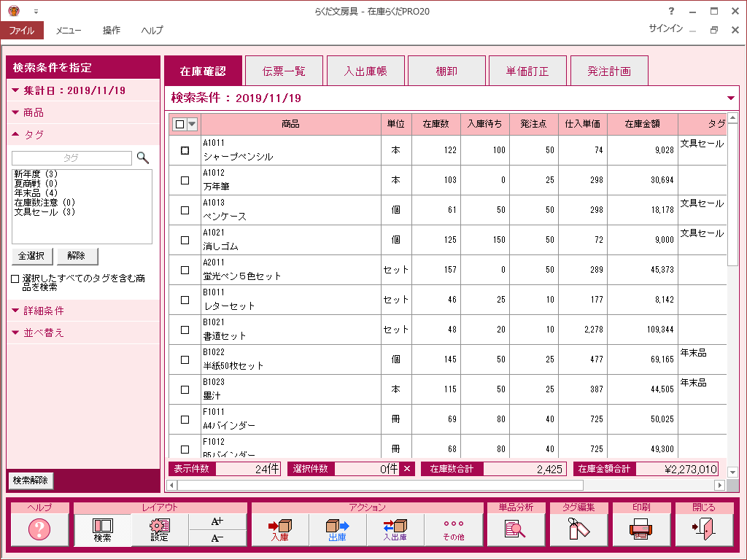747x560 pixels.
Task: Check the box for A1012 万年筆 row
Action: pos(185,180)
